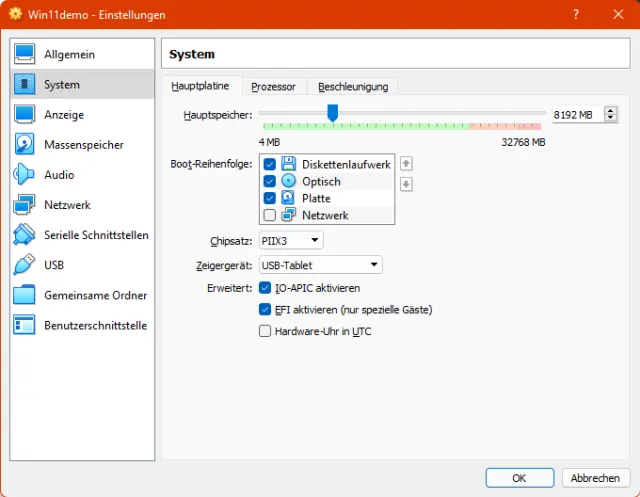The width and height of the screenshot is (640, 497).
Task: Move boot device up arrow
Action: (x=406, y=164)
